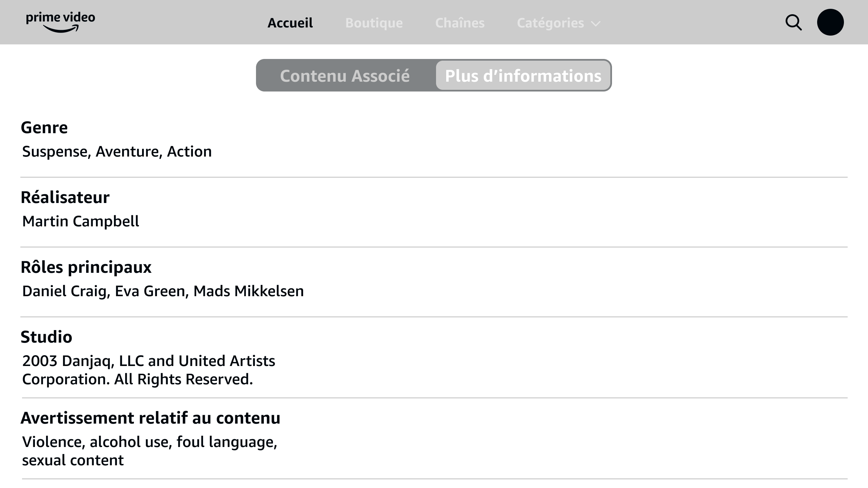Open the profile avatar circle
The width and height of the screenshot is (868, 488).
coord(830,22)
